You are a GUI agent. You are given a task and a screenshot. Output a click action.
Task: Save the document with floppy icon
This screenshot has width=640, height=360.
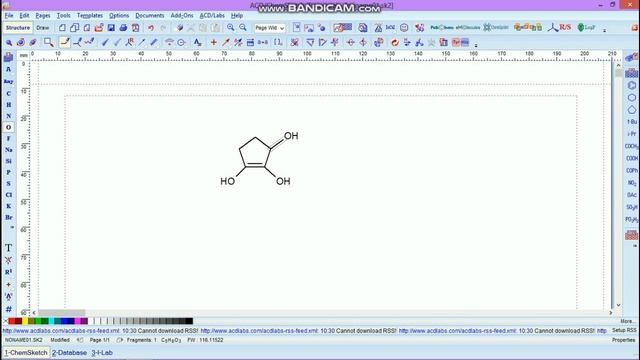tap(111, 28)
